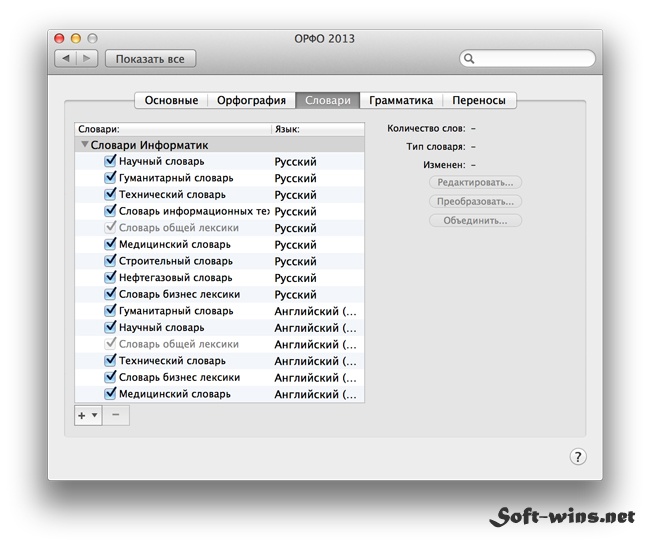
Task: Uncheck Russian Научный словарь checkbox
Action: tap(110, 161)
